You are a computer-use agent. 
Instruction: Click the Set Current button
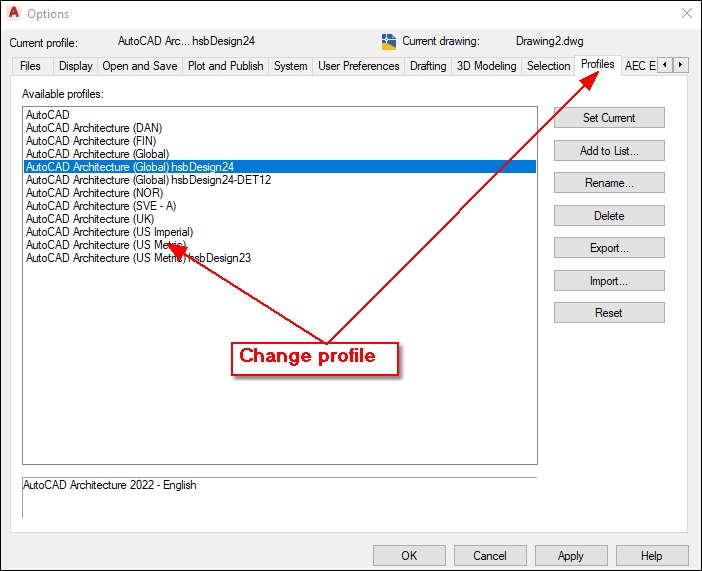[609, 118]
